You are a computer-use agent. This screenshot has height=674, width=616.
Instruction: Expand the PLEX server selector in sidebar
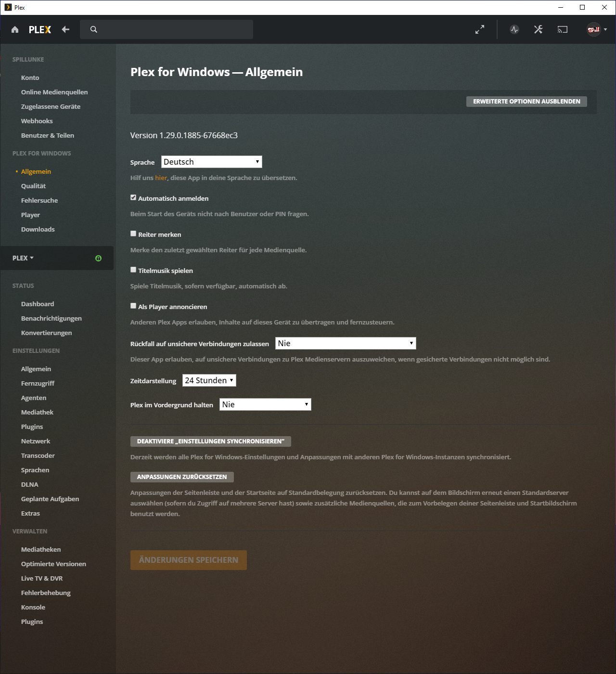pyautogui.click(x=23, y=258)
